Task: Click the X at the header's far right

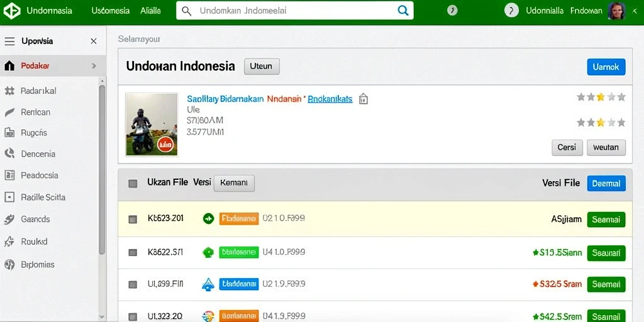Action: tap(635, 11)
